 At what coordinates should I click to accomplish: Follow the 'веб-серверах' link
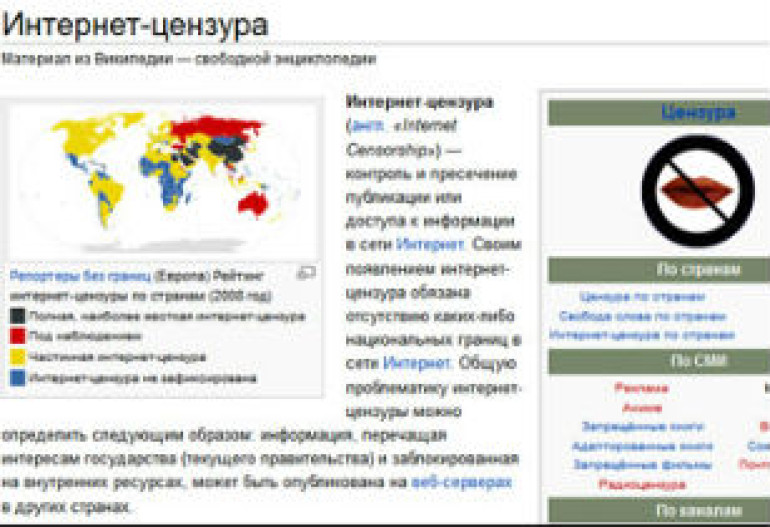(462, 482)
